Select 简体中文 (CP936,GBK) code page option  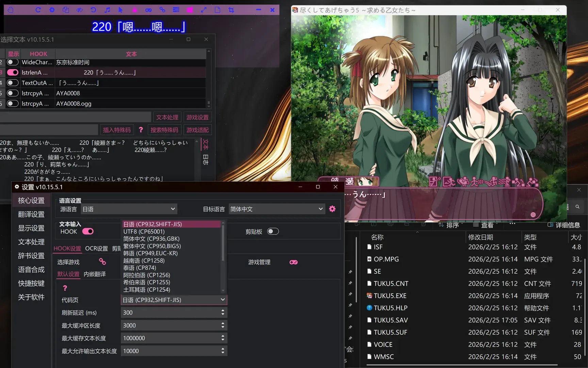171,239
